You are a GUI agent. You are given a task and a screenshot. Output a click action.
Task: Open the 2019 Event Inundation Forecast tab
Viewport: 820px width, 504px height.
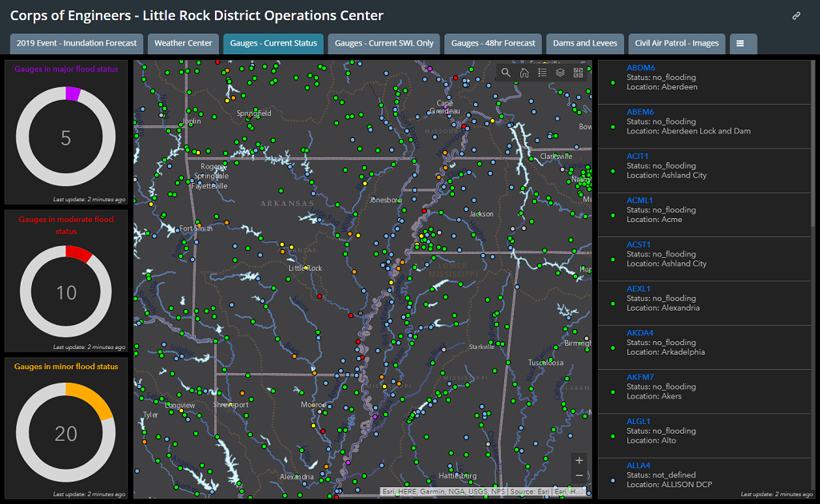(75, 43)
